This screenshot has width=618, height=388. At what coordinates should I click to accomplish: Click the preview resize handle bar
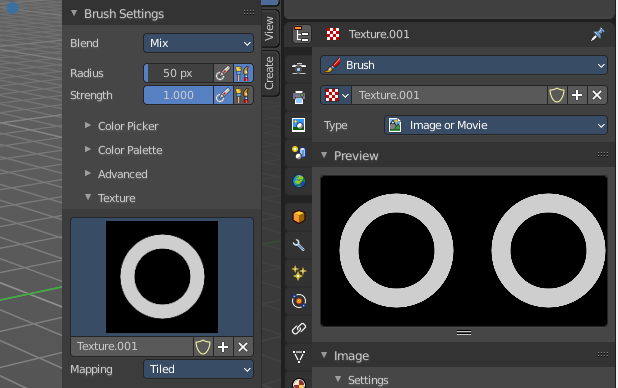click(x=464, y=333)
